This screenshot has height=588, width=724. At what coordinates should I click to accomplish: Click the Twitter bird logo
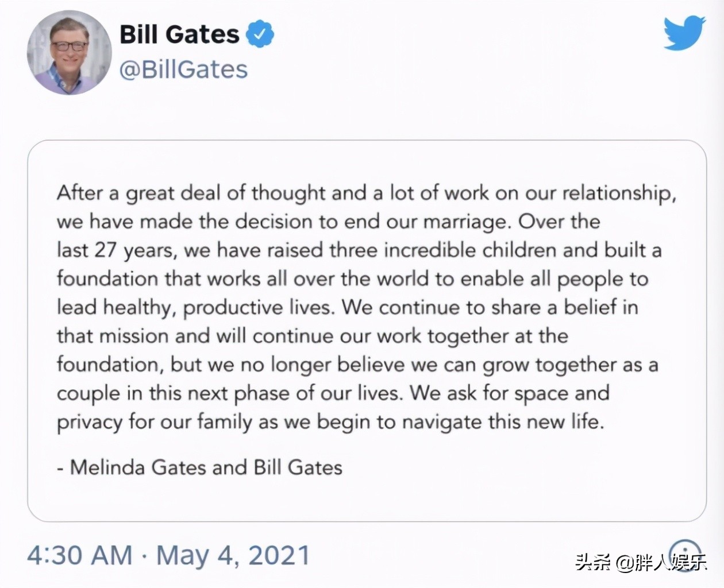tap(684, 33)
